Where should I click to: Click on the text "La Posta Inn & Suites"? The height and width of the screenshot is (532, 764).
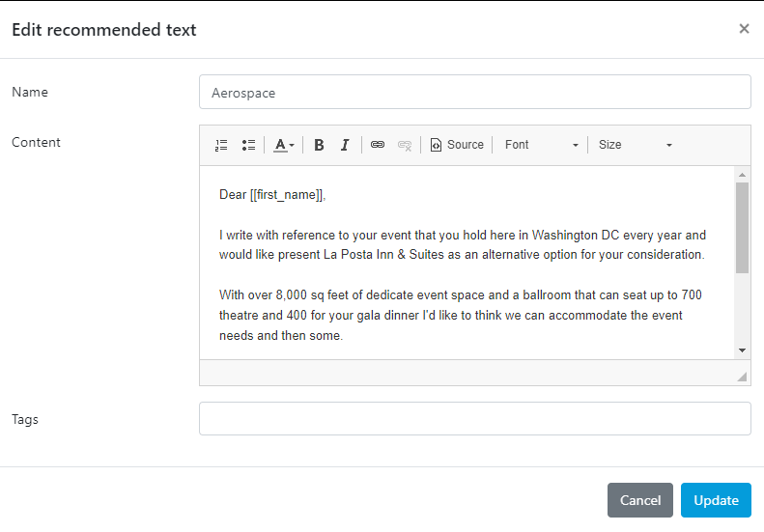click(384, 255)
